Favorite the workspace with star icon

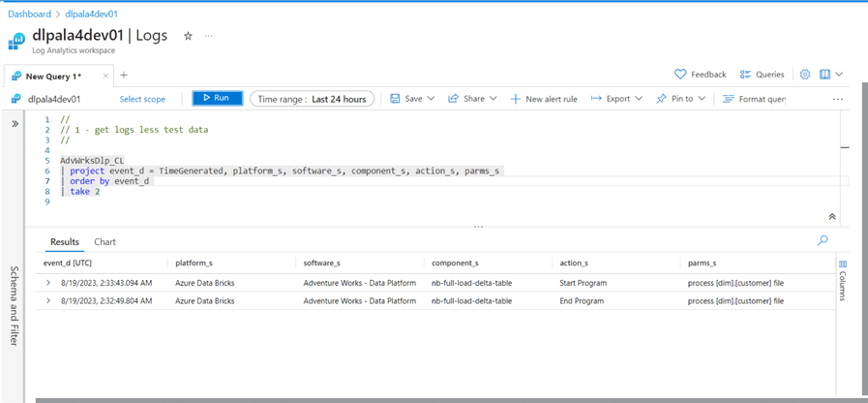188,36
